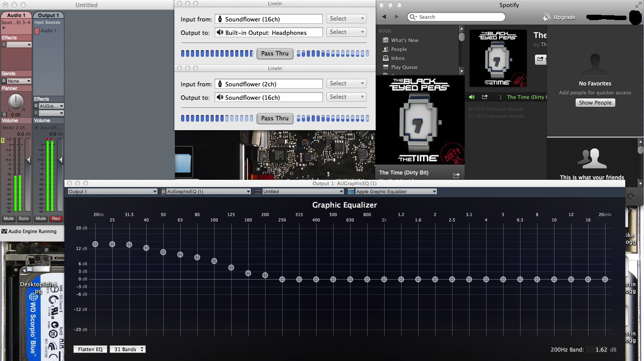Viewport: 644px width, 361px height.
Task: Click the Upgrade megaphone icon in Spotify
Action: pyautogui.click(x=546, y=17)
